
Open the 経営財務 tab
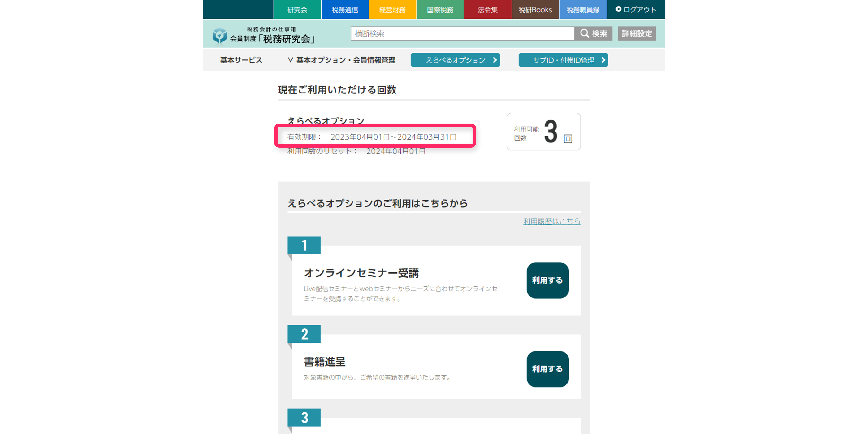point(393,9)
